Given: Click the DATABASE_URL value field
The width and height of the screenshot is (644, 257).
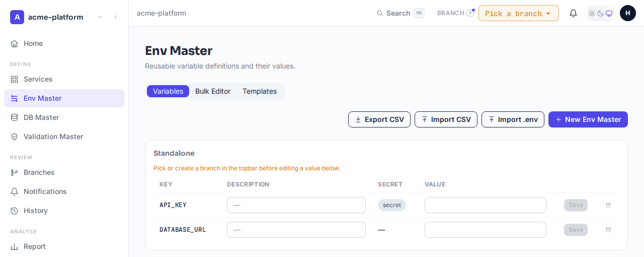Looking at the screenshot, I should [486, 230].
